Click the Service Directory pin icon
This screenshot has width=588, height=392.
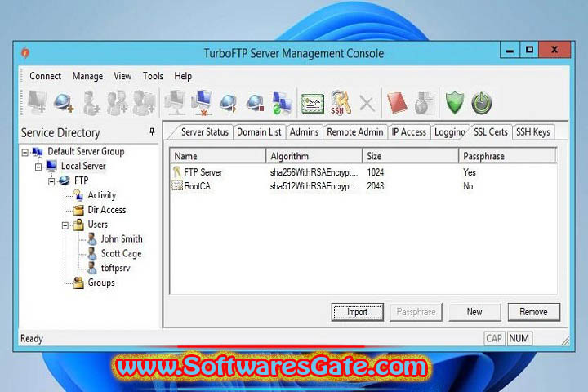tap(152, 131)
